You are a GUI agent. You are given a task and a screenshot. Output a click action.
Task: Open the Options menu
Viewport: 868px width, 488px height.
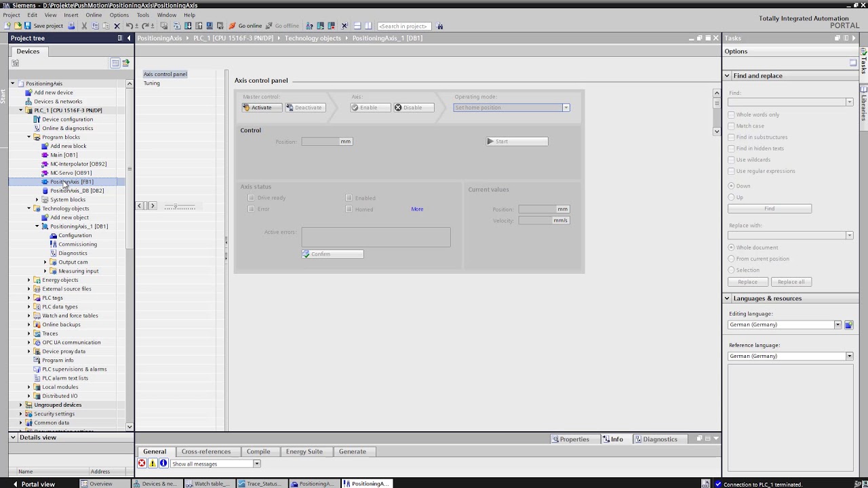119,15
